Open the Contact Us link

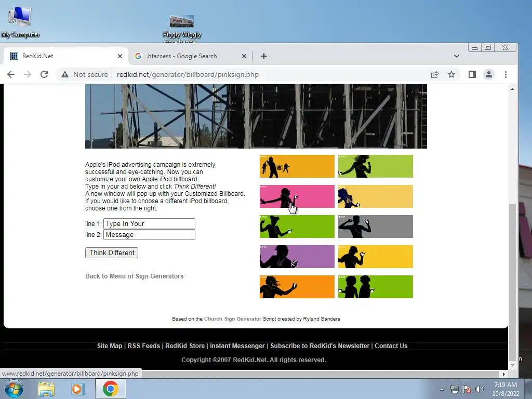point(391,345)
